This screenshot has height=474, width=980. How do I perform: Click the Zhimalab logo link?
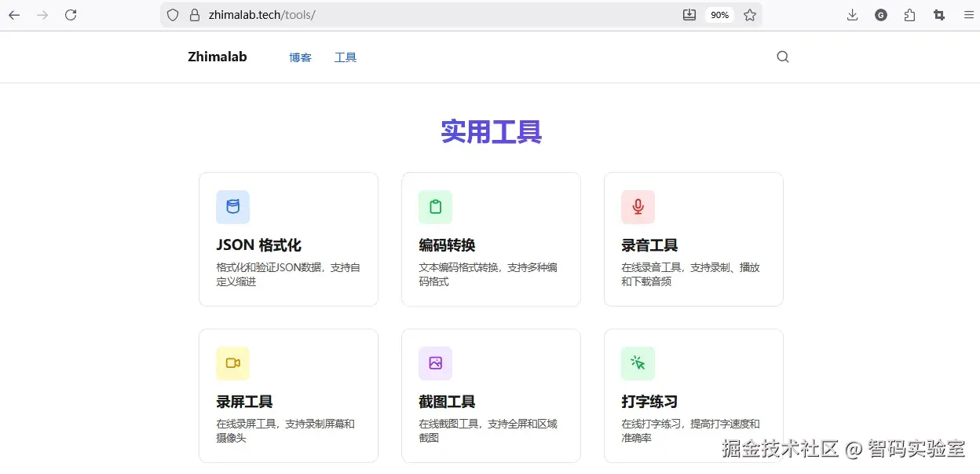point(217,57)
